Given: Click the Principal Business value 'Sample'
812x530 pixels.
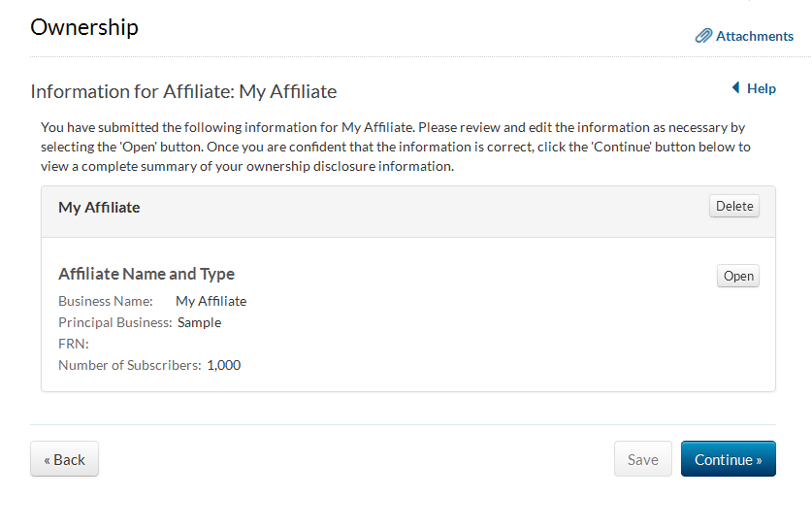Looking at the screenshot, I should pyautogui.click(x=199, y=322).
